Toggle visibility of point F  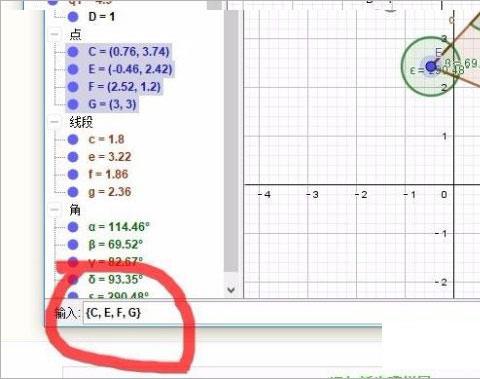click(x=73, y=87)
